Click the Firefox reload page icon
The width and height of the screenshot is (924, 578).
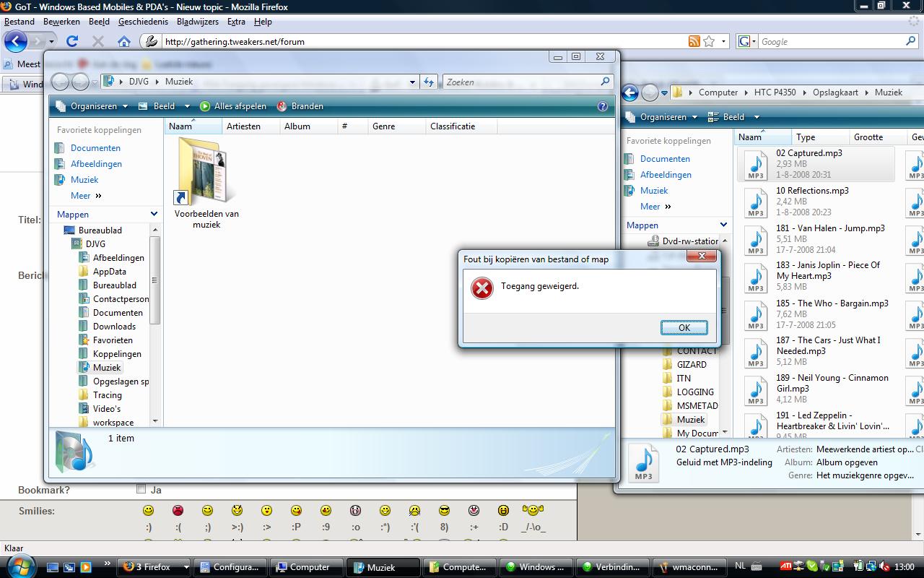(x=72, y=41)
